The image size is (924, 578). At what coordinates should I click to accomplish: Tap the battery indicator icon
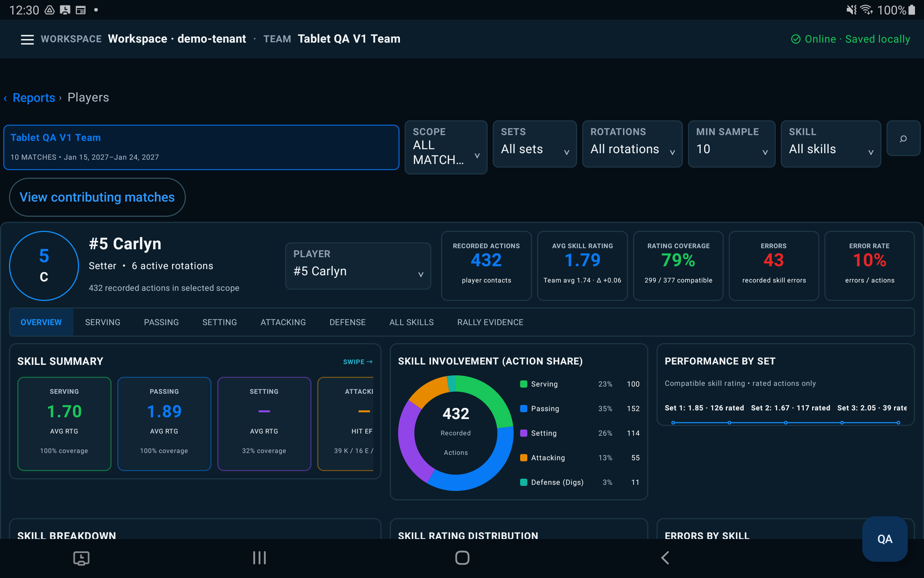(912, 9)
